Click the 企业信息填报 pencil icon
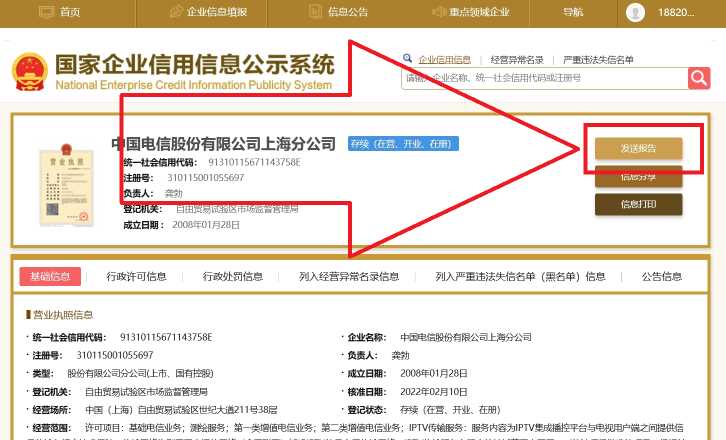The image size is (726, 440). click(176, 12)
